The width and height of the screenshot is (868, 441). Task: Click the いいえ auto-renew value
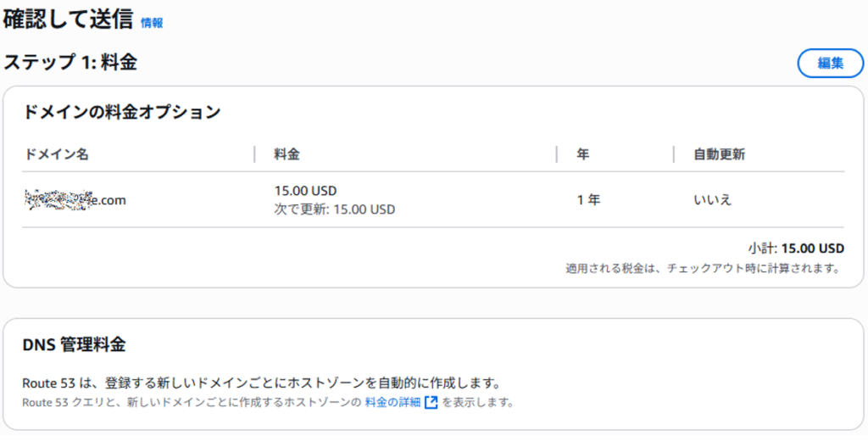coord(712,200)
